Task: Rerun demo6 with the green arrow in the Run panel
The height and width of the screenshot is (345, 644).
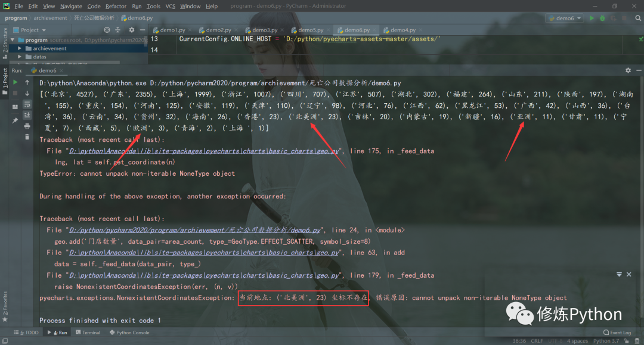Action: tap(15, 82)
